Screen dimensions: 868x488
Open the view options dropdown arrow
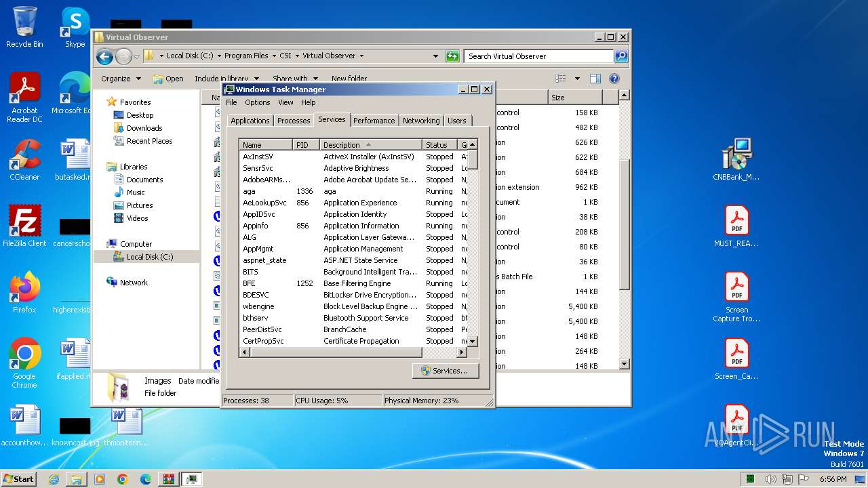[577, 79]
